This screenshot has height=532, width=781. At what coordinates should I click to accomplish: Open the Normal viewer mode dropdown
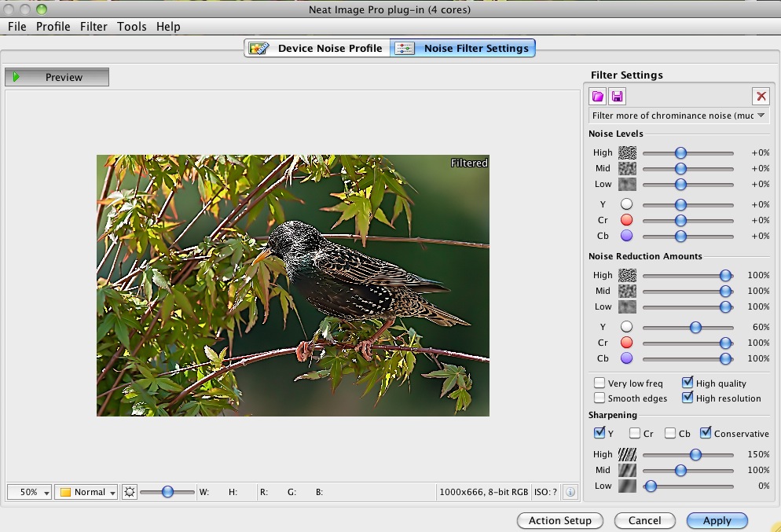[x=86, y=492]
